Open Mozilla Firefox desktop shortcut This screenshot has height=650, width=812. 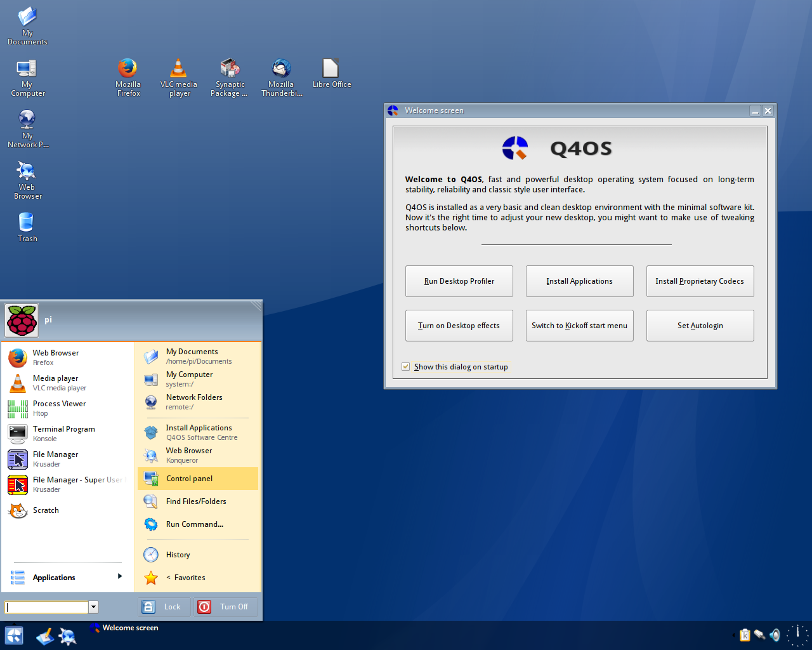pyautogui.click(x=128, y=77)
